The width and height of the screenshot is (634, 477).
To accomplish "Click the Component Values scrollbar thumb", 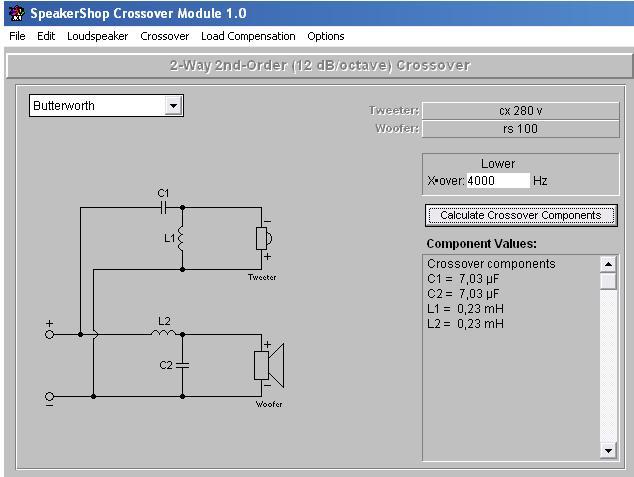I will pos(608,281).
